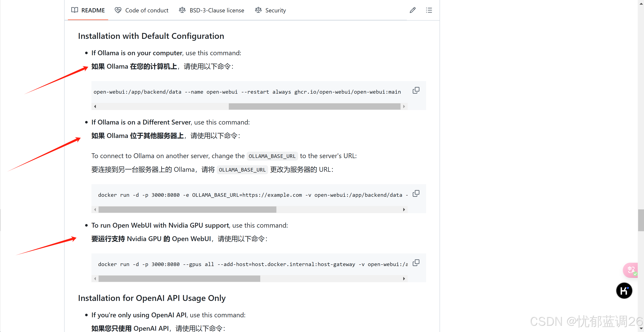This screenshot has height=332, width=644.
Task: Copy the first docker command code block
Action: point(416,90)
